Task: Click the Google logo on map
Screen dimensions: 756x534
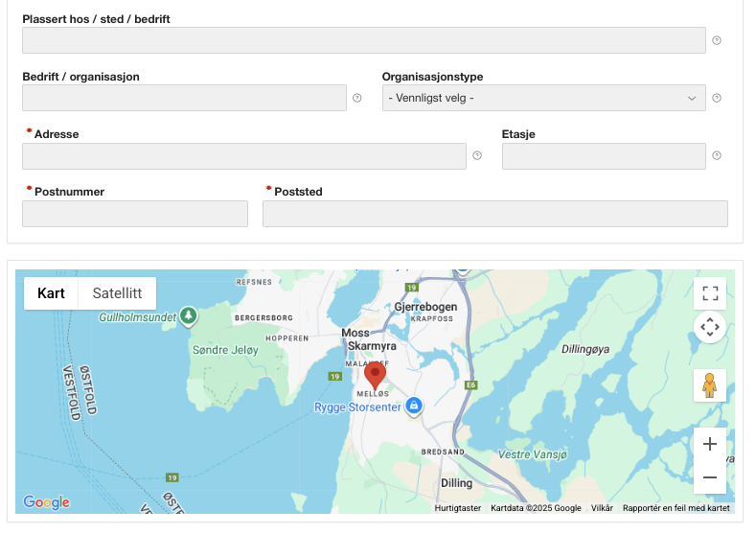Action: pos(47,502)
